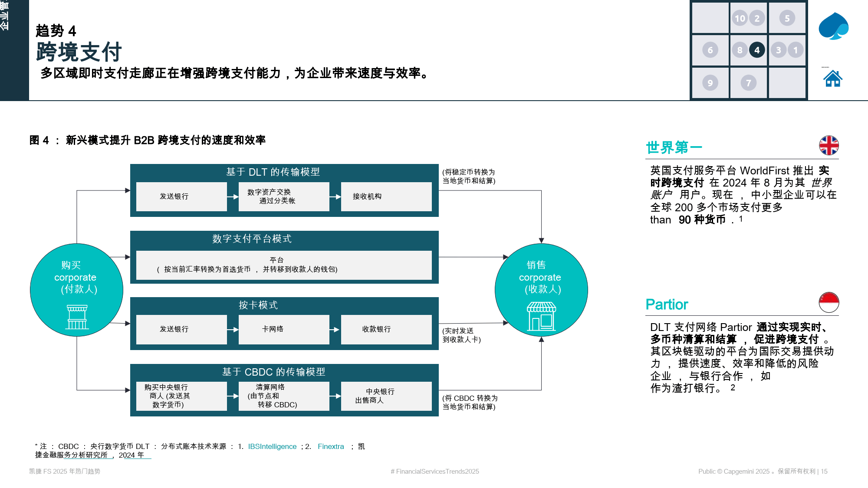The height and width of the screenshot is (488, 868).
Task: Open the Finextra source link
Action: 331,446
